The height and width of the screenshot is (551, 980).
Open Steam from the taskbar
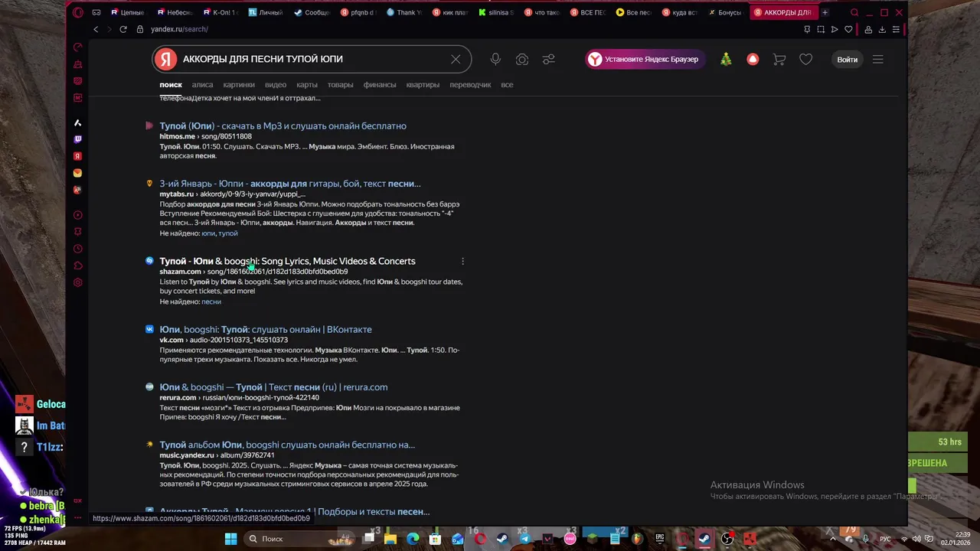click(x=502, y=539)
